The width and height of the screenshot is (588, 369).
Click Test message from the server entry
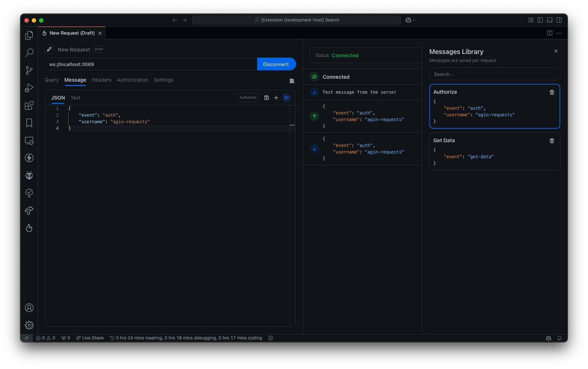coord(363,92)
